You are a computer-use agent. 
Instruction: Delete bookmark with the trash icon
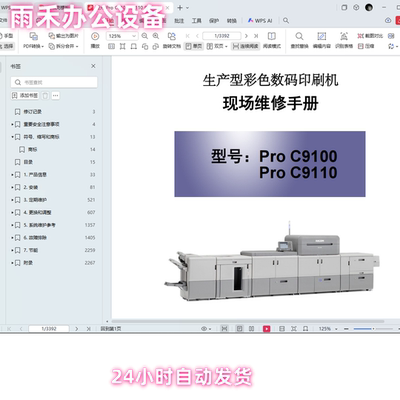tap(45, 96)
